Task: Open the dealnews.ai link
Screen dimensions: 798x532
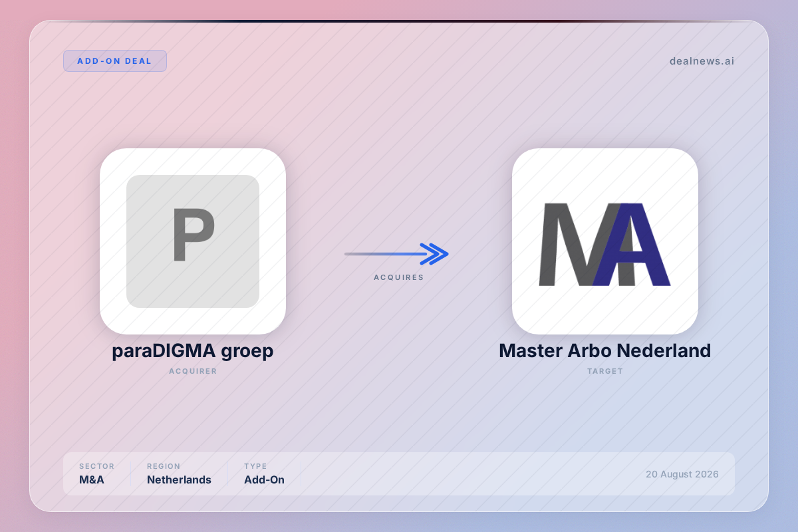Action: [x=702, y=61]
